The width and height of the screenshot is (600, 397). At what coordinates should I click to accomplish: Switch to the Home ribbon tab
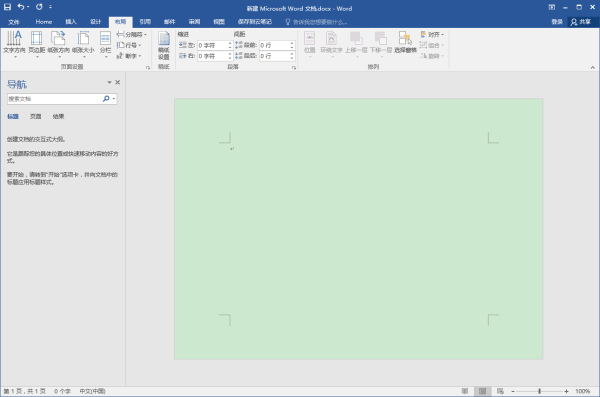pyautogui.click(x=44, y=22)
